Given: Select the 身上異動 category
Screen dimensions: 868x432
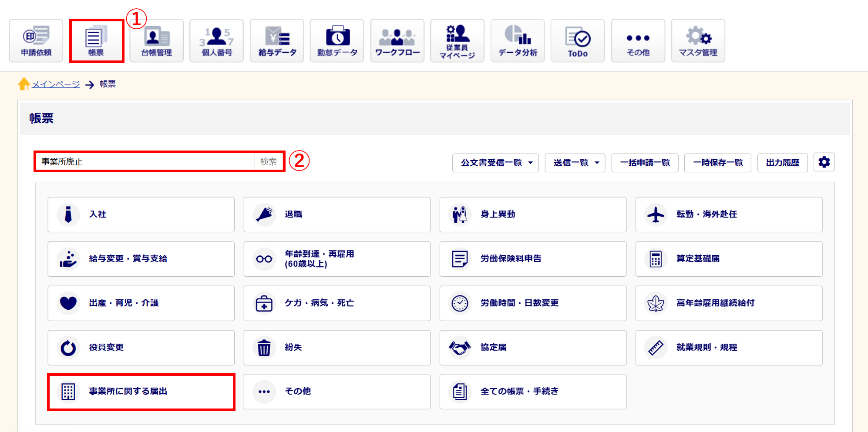Looking at the screenshot, I should [533, 214].
